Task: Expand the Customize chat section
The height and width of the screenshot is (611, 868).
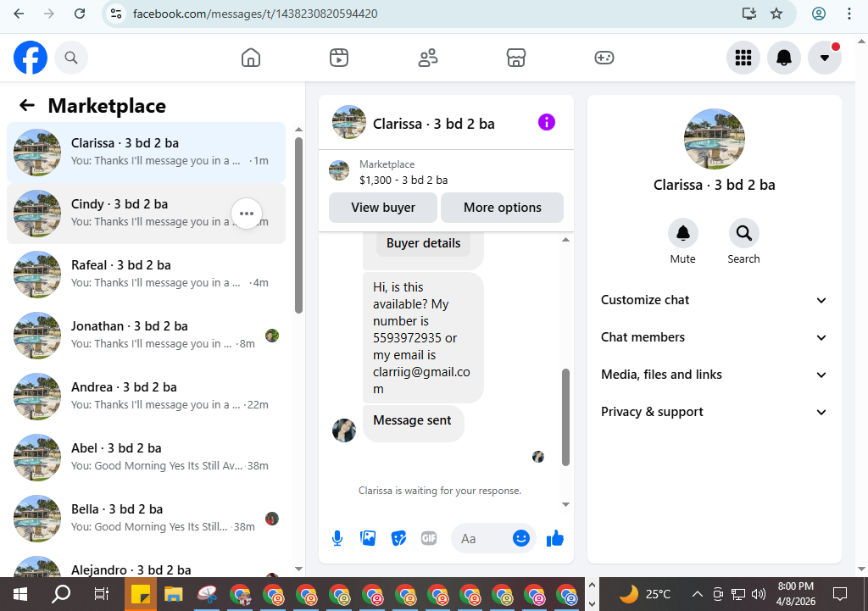Action: click(x=714, y=300)
